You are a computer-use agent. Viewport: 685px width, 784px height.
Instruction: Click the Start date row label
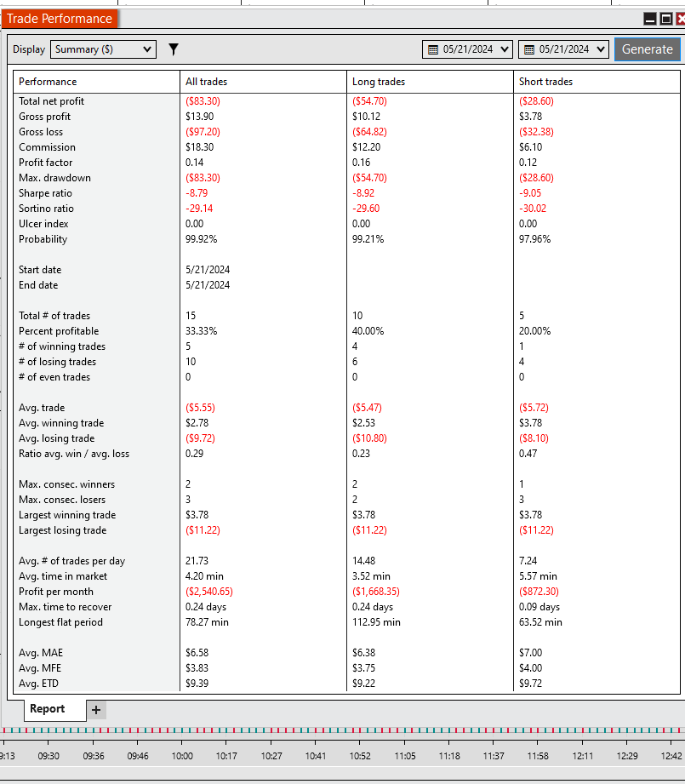[40, 270]
